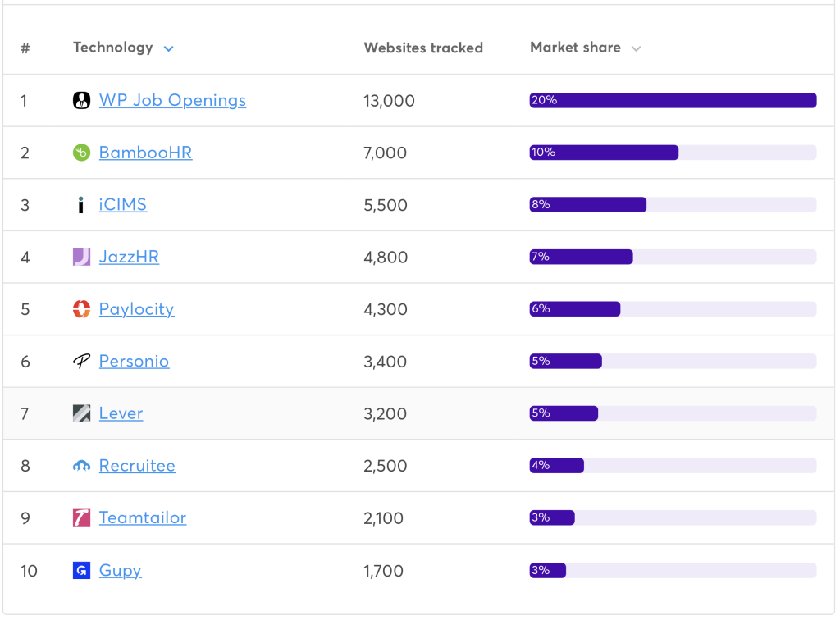
Task: Select the 1,700 websites tracked value
Action: coord(384,571)
